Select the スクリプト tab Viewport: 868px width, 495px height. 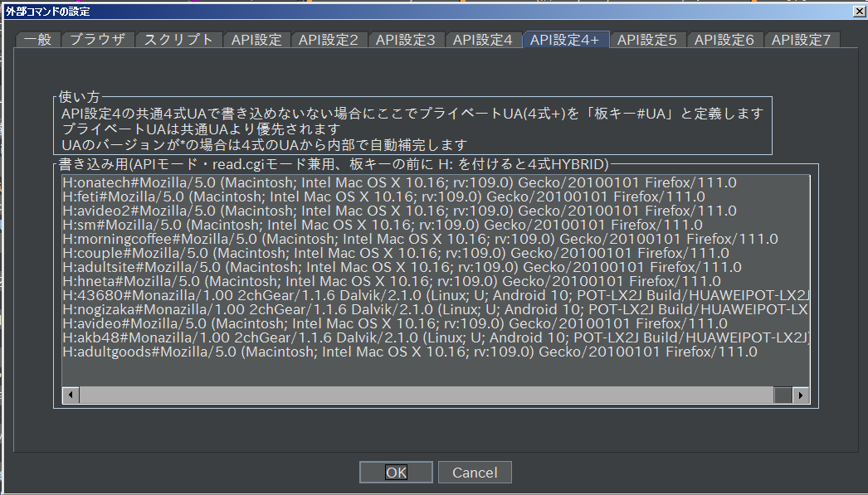pos(178,40)
